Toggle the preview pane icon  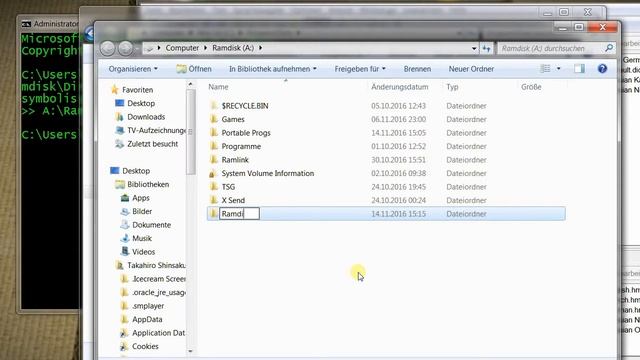(579, 69)
